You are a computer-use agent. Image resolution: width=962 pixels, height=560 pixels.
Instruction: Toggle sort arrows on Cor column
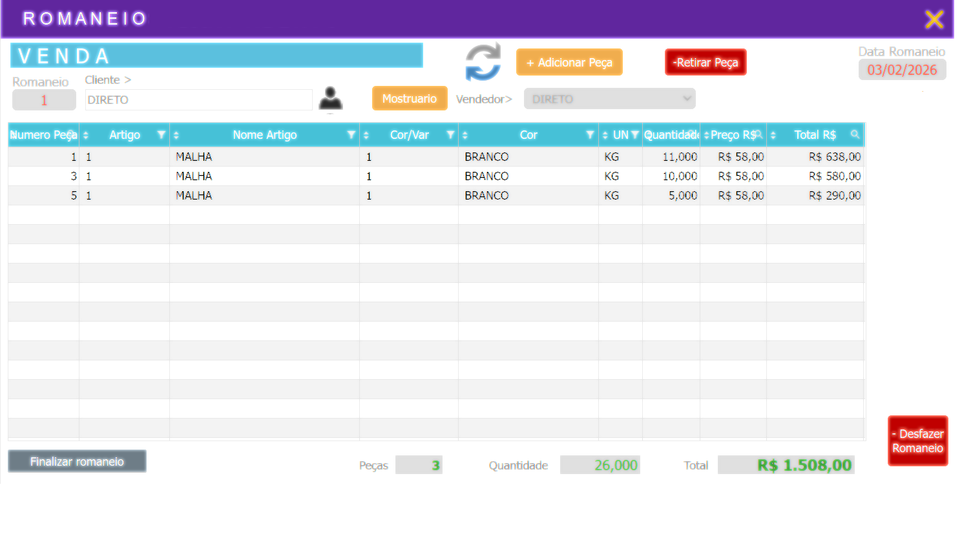tap(465, 136)
